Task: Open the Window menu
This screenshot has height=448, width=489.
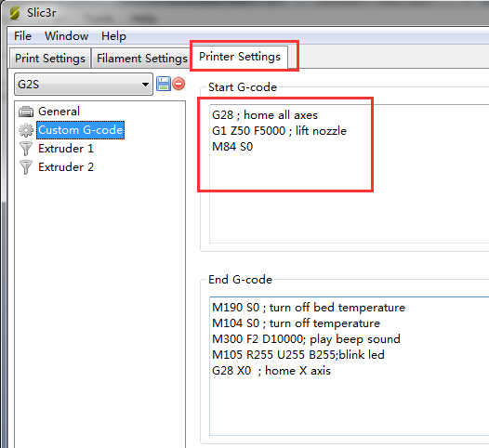Action: coord(66,36)
